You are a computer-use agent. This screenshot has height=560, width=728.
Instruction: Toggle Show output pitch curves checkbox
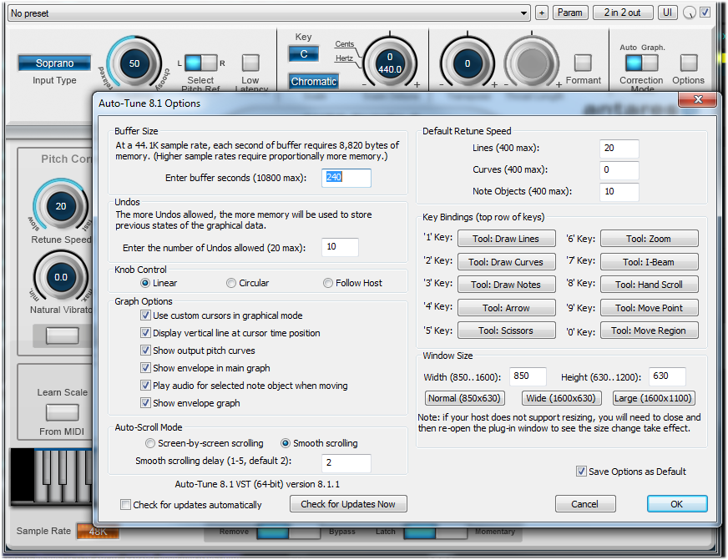[145, 351]
